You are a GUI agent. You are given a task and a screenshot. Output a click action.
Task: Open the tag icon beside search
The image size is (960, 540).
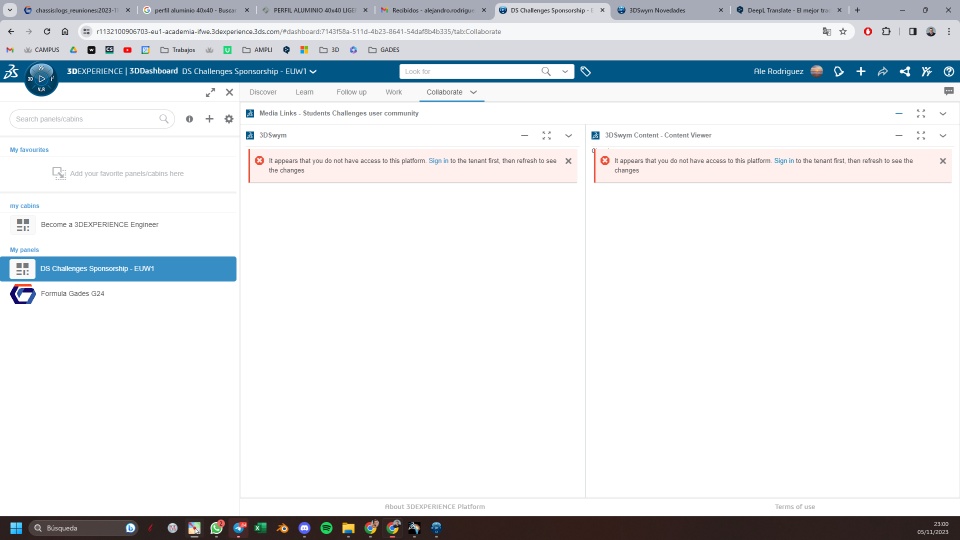585,72
